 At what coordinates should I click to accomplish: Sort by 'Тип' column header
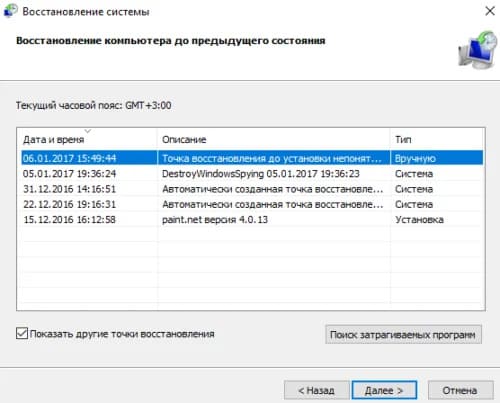pos(437,139)
